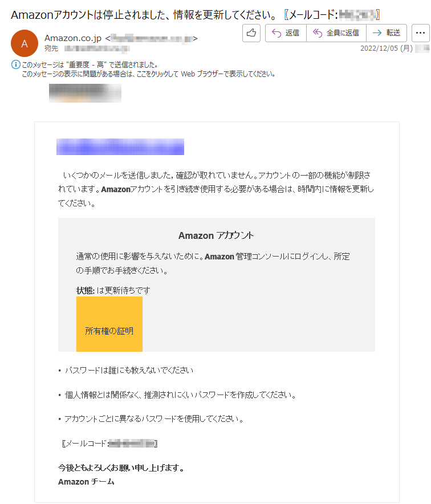
Task: Click the blurred logo image in header
Action: [x=85, y=93]
